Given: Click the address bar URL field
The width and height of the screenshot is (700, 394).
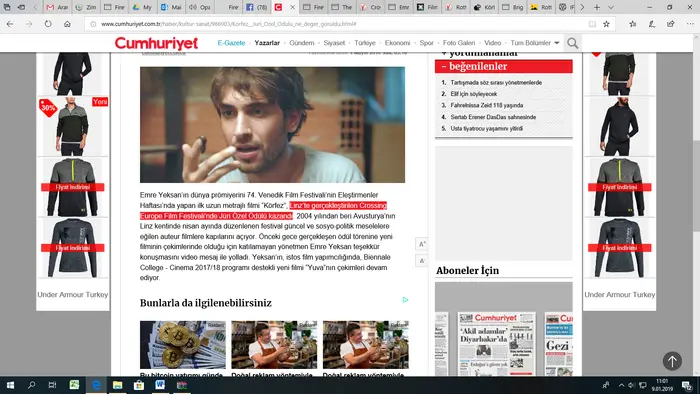Looking at the screenshot, I should [x=335, y=24].
